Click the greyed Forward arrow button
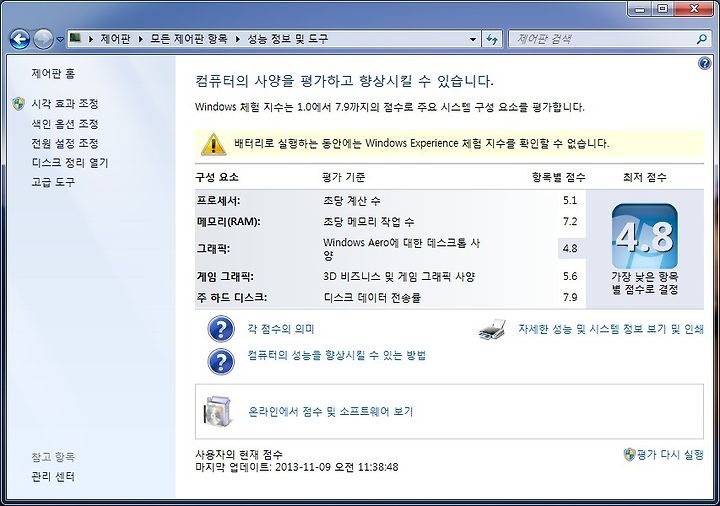The image size is (720, 506). pyautogui.click(x=43, y=39)
